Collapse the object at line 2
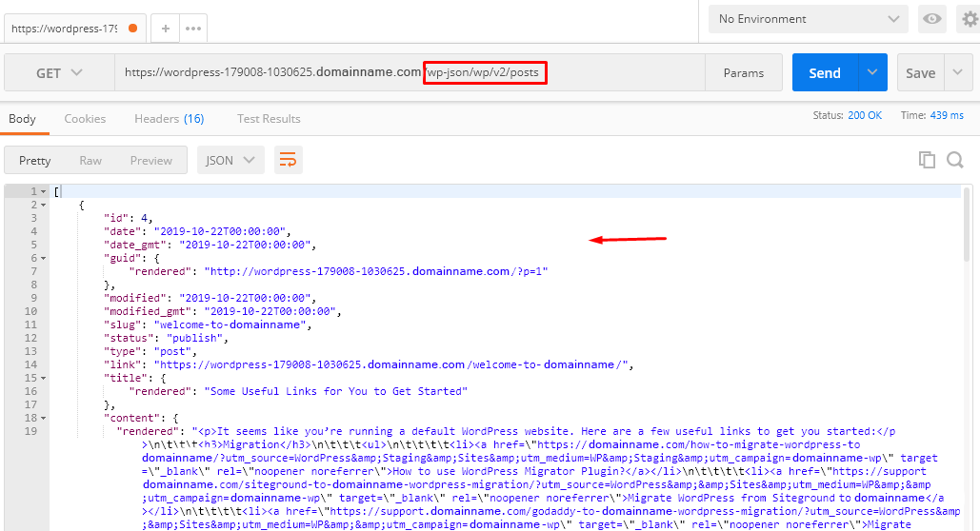980x531 pixels. point(43,205)
